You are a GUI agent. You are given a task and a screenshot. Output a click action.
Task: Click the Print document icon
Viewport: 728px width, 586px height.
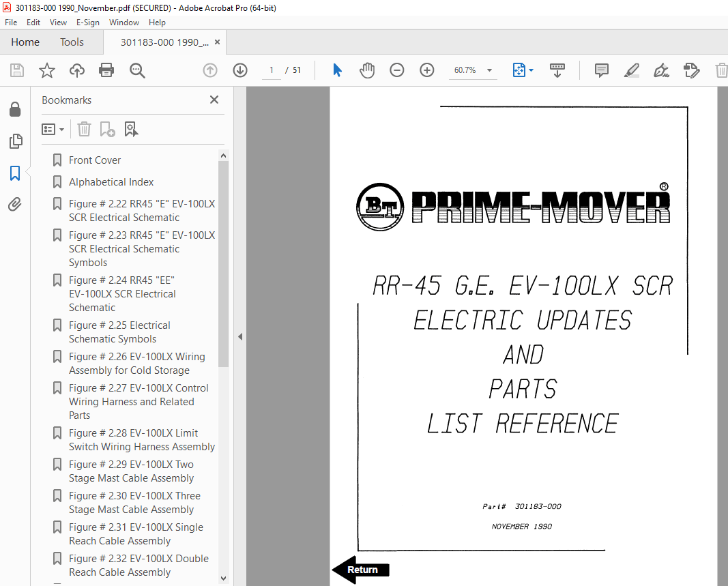pos(106,70)
